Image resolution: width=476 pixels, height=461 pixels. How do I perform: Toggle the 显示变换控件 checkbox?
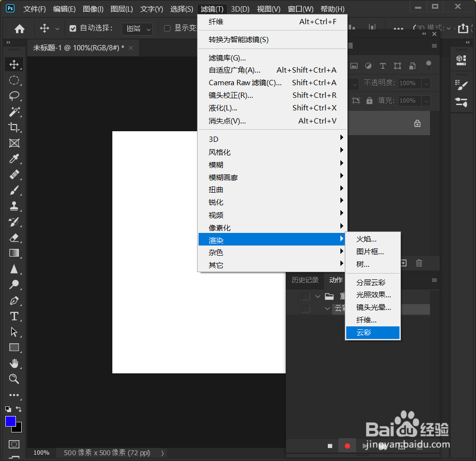[x=167, y=28]
